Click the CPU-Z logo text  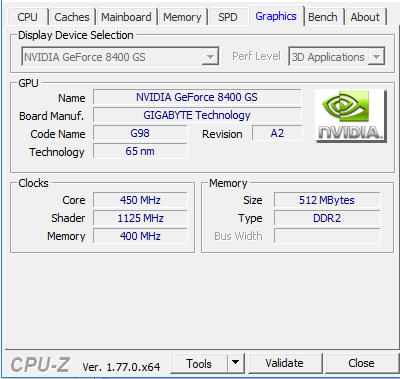(x=40, y=365)
